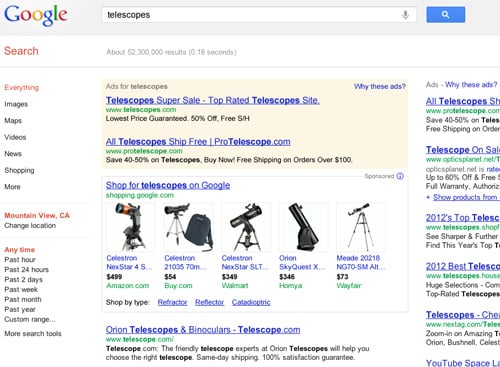
Task: Open Why these ads? in right column
Action: (471, 85)
